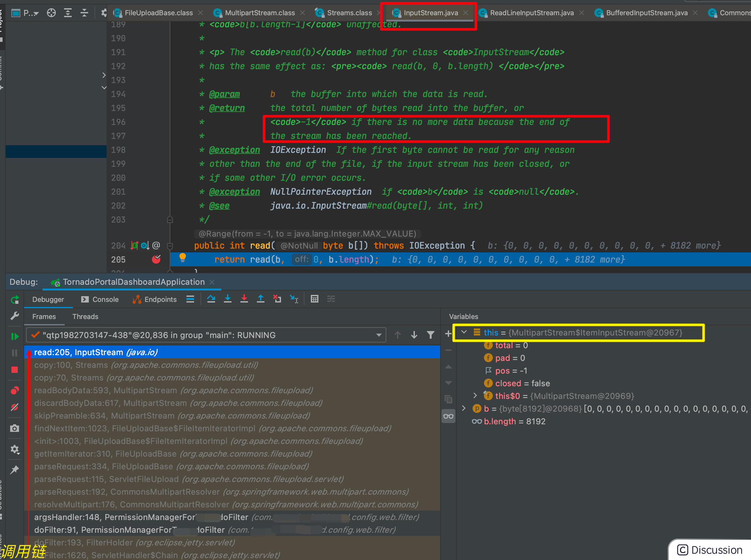Select frame readBodyData:593, MultipartStream

pyautogui.click(x=232, y=390)
